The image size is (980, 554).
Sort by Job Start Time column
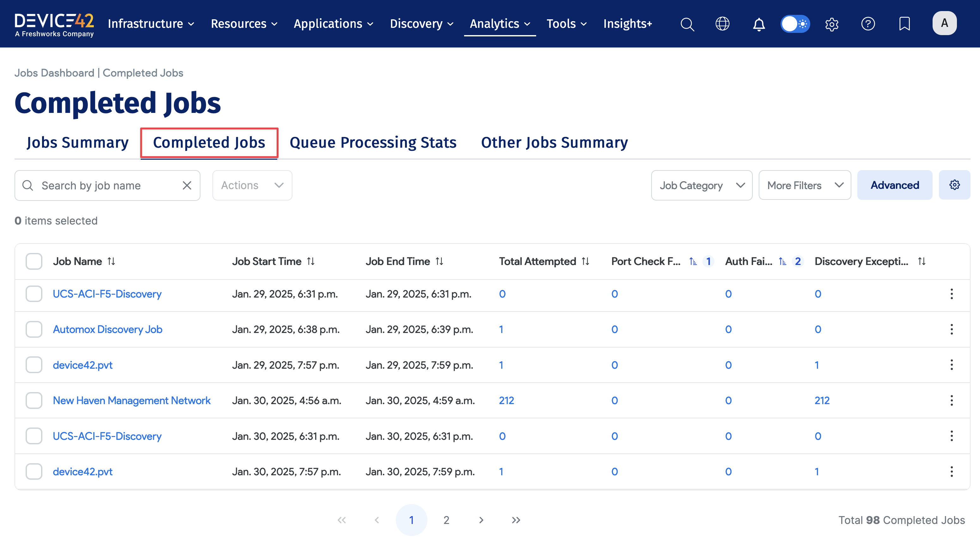311,262
